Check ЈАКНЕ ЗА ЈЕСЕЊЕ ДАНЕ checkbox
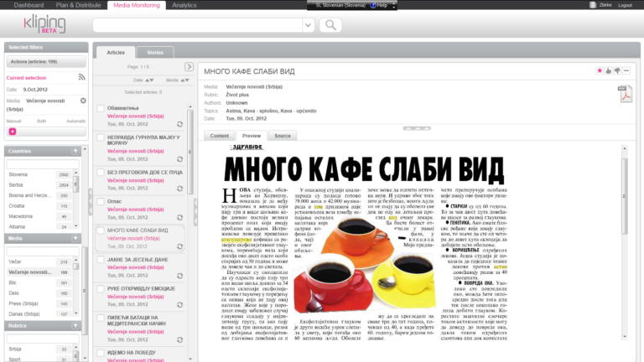This screenshot has height=362, width=644. pyautogui.click(x=101, y=260)
